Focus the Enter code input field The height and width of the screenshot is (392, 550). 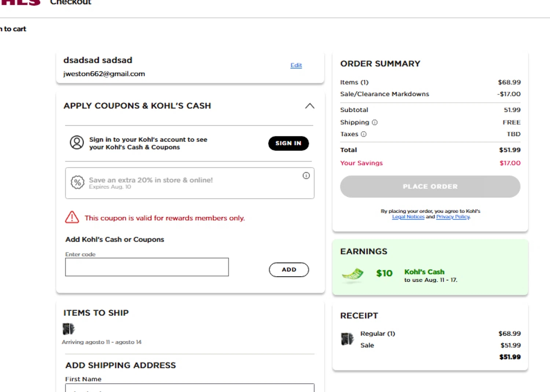coord(147,267)
